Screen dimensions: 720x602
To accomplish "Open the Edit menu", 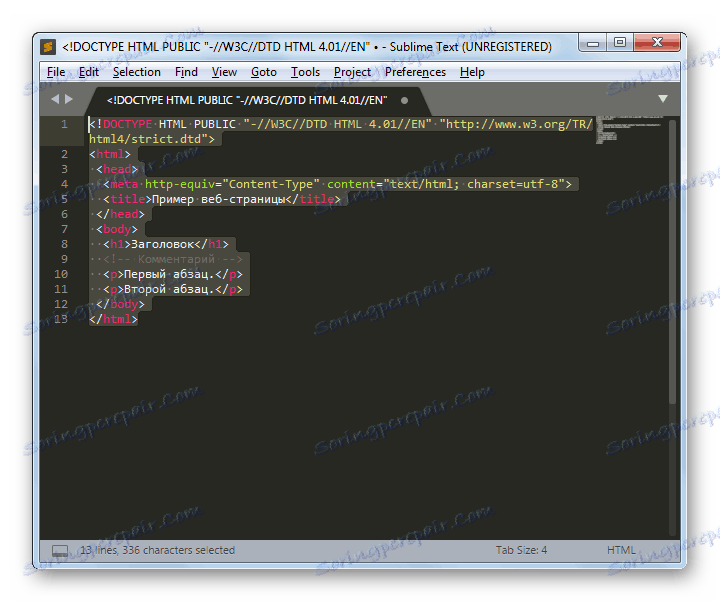I will click(x=89, y=73).
